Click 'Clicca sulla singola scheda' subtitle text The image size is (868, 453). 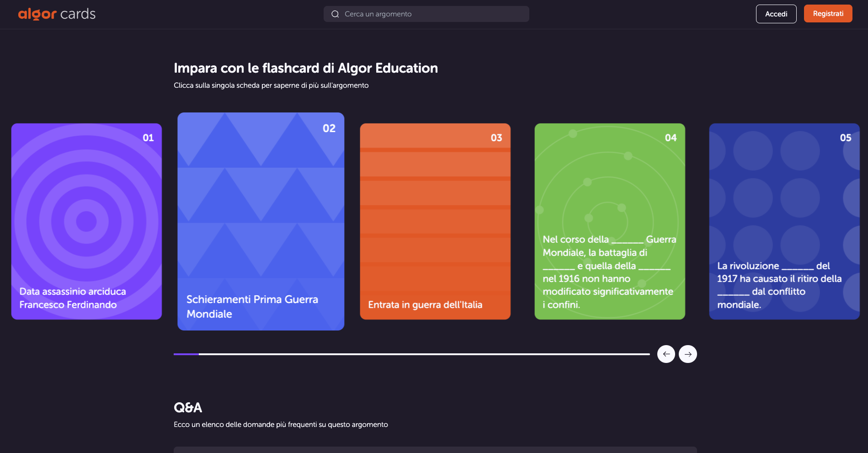pyautogui.click(x=271, y=85)
